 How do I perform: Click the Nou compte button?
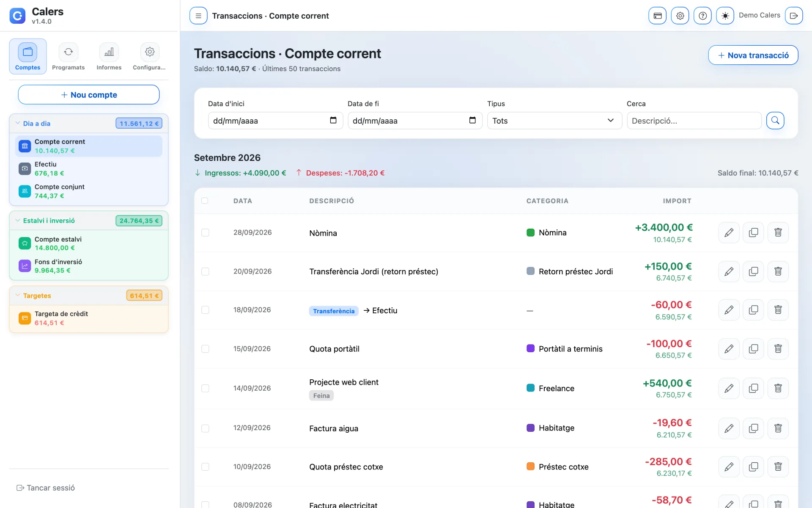pyautogui.click(x=89, y=94)
